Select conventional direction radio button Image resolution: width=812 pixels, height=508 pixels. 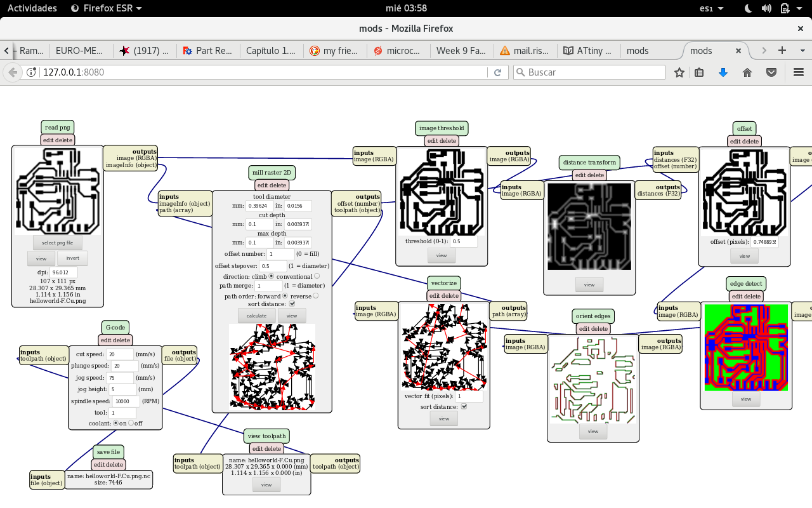[317, 276]
